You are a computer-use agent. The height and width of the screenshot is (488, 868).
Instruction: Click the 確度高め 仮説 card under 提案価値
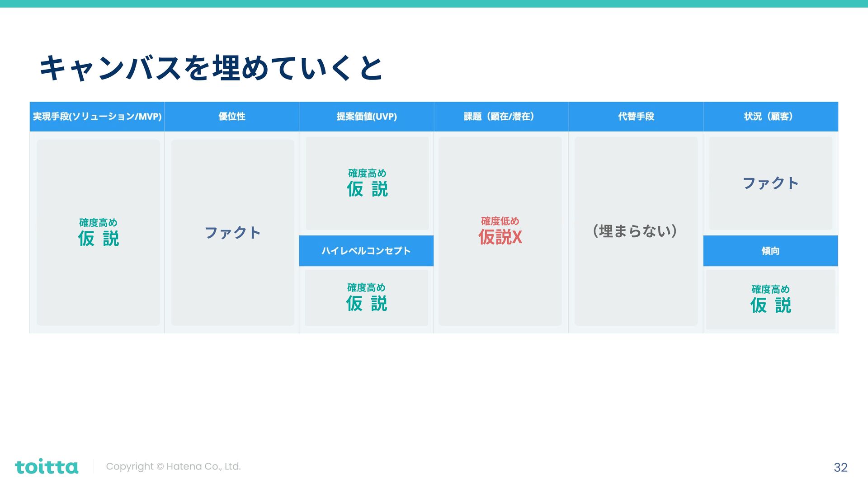(x=367, y=183)
